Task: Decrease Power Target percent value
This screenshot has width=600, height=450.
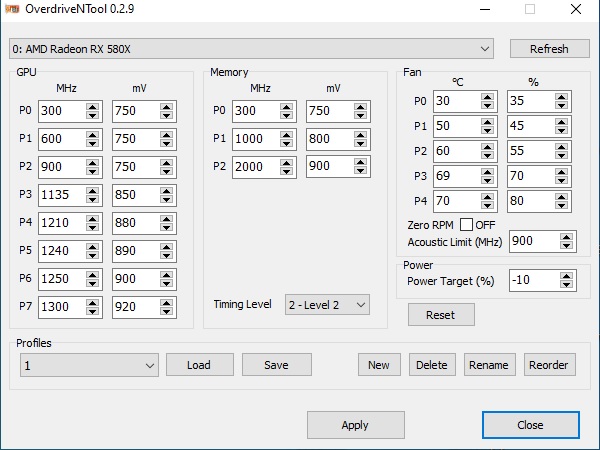Action: (566, 285)
